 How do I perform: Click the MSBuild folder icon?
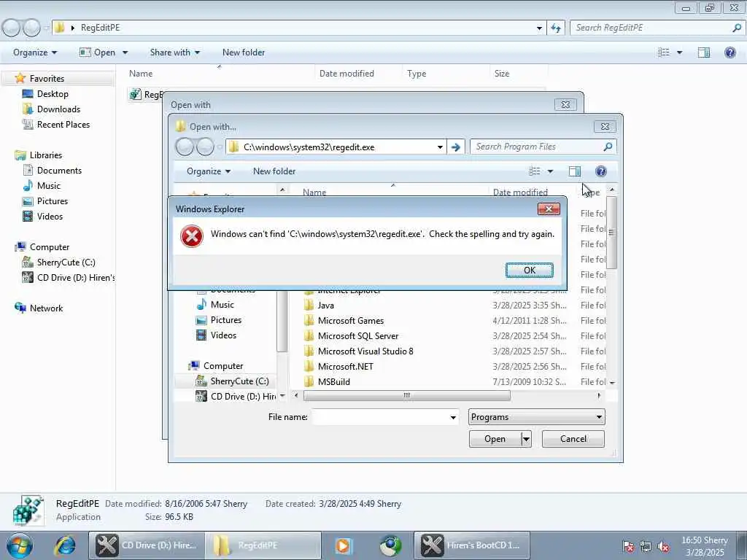(309, 381)
